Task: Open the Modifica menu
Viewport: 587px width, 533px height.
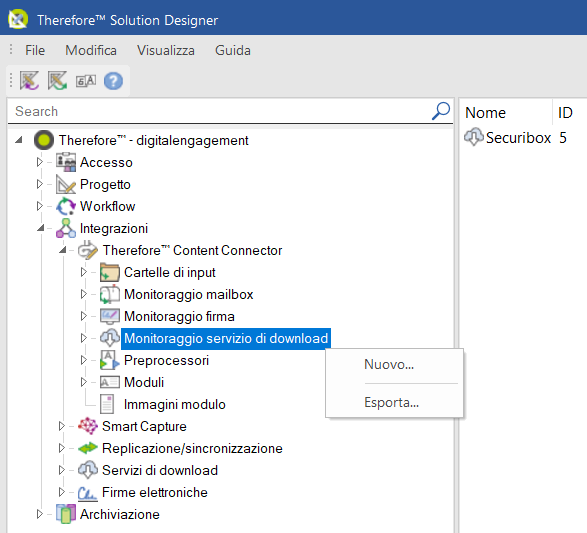Action: pos(91,50)
